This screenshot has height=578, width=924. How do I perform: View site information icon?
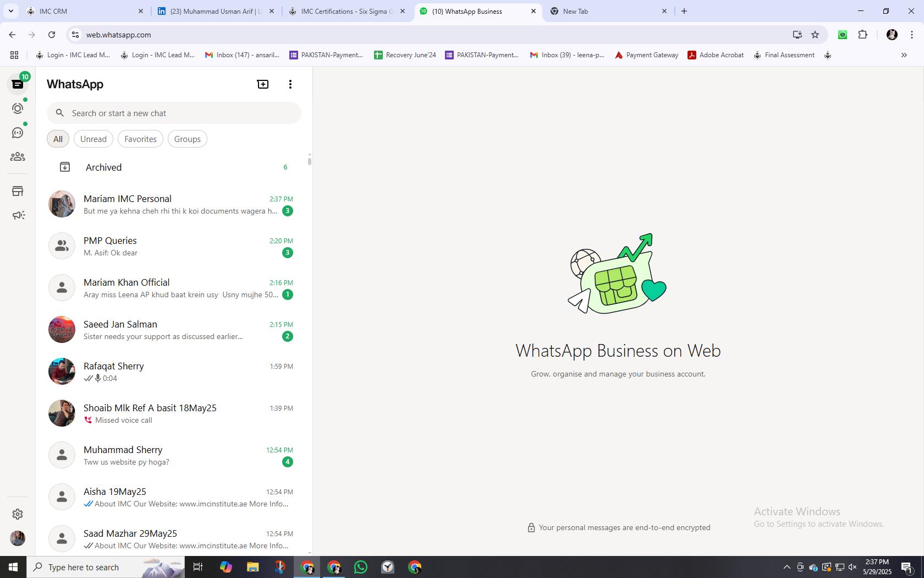pos(75,35)
